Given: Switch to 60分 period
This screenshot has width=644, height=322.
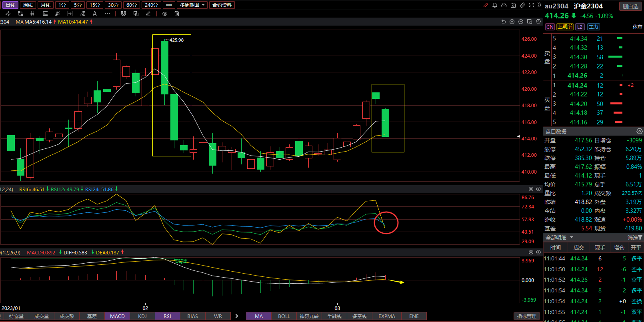Looking at the screenshot, I should [x=132, y=5].
